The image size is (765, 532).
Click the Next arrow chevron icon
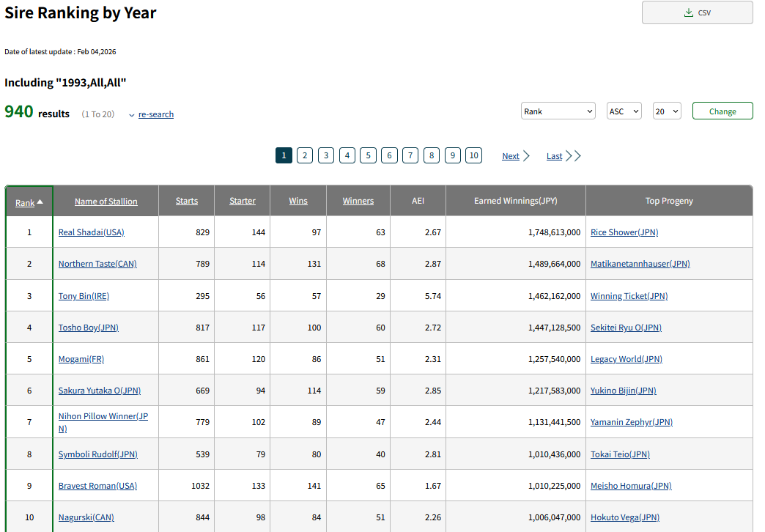(526, 156)
